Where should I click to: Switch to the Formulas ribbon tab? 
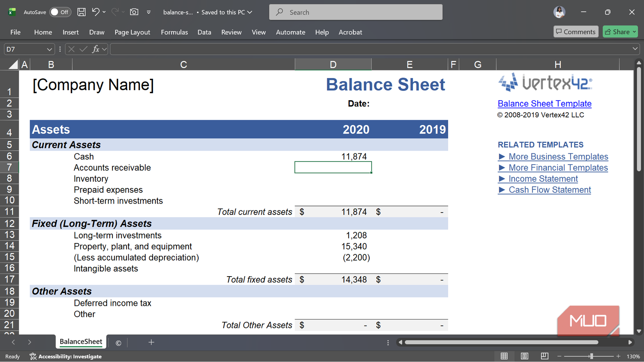pos(174,32)
